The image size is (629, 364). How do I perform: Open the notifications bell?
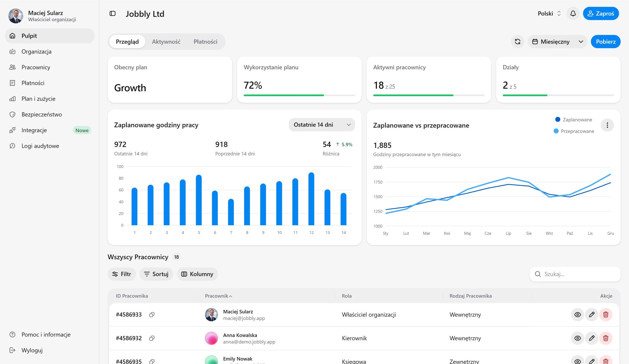tap(573, 14)
